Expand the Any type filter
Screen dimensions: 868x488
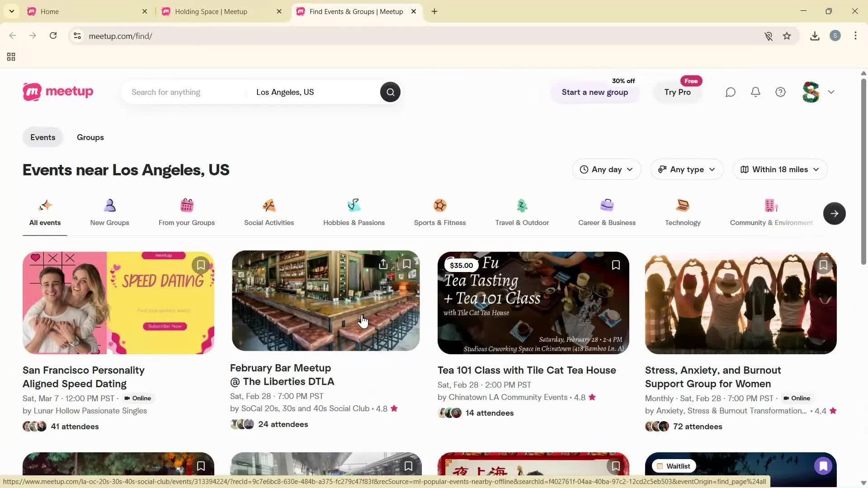[x=686, y=169]
